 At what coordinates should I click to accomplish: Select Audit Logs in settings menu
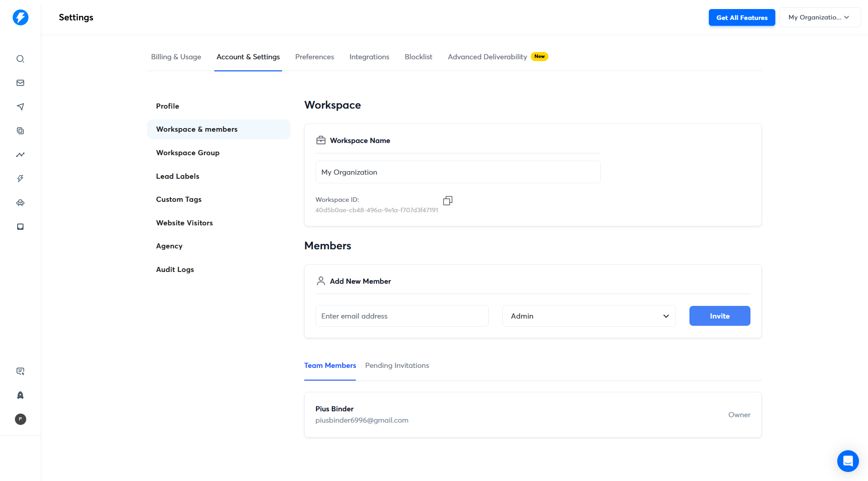coord(175,270)
